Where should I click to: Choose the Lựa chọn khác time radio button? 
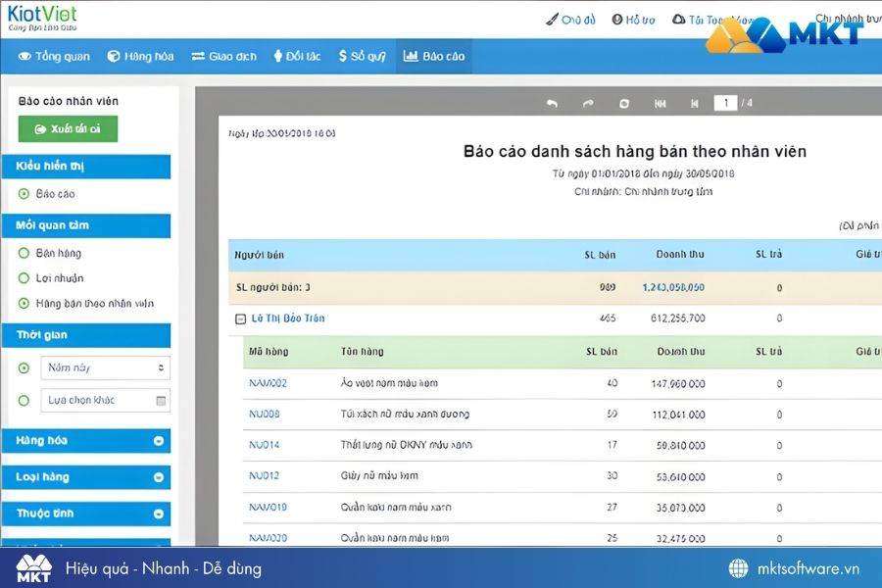coord(24,400)
